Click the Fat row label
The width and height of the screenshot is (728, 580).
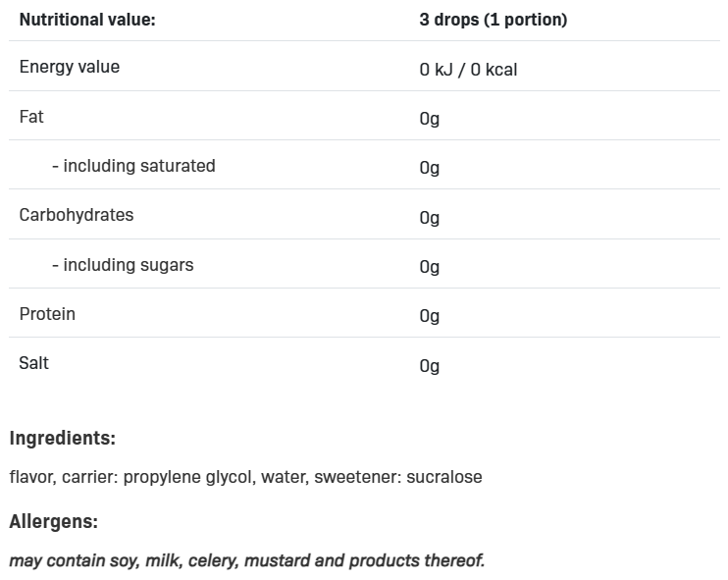(x=31, y=117)
